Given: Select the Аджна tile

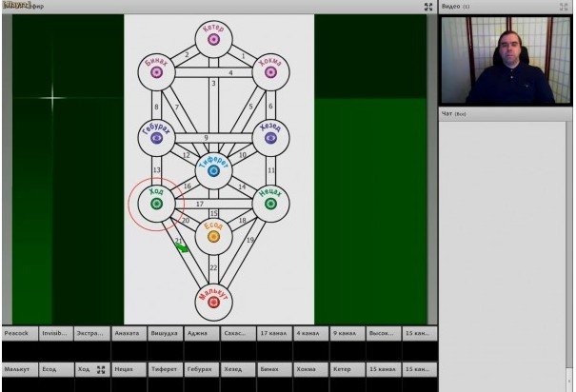Looking at the screenshot, I should (201, 335).
